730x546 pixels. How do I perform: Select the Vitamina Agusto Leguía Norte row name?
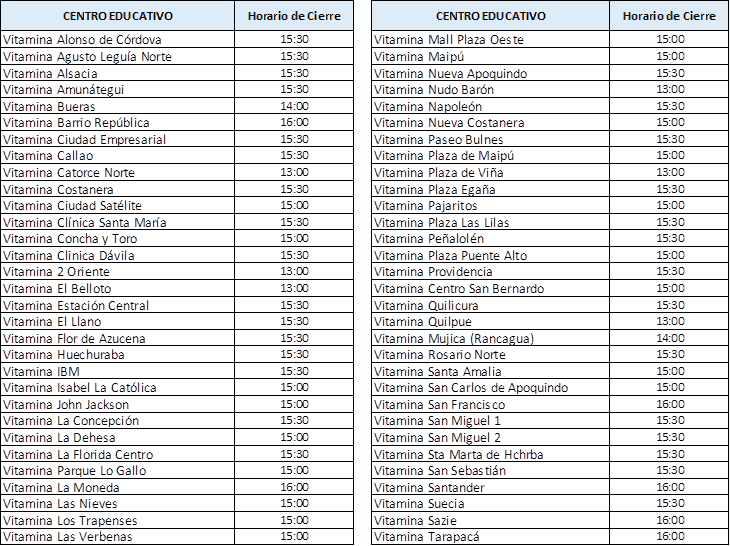click(x=117, y=56)
